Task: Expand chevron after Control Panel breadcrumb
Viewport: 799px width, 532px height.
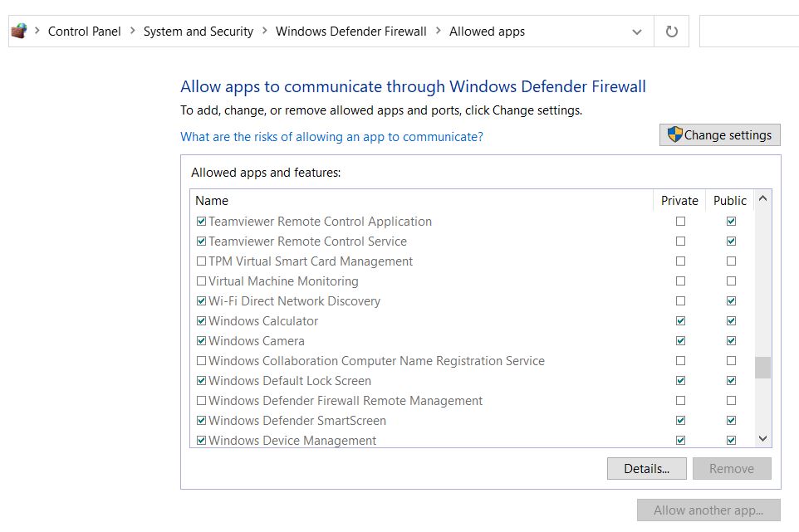Action: 133,31
